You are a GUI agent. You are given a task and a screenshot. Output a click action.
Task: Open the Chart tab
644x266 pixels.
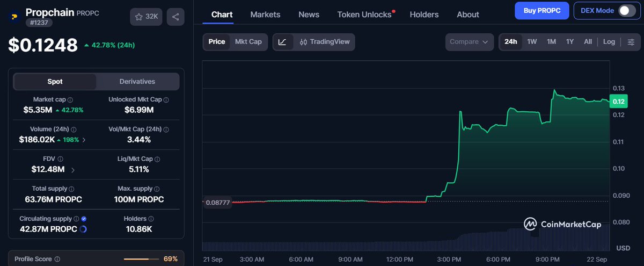click(x=222, y=15)
